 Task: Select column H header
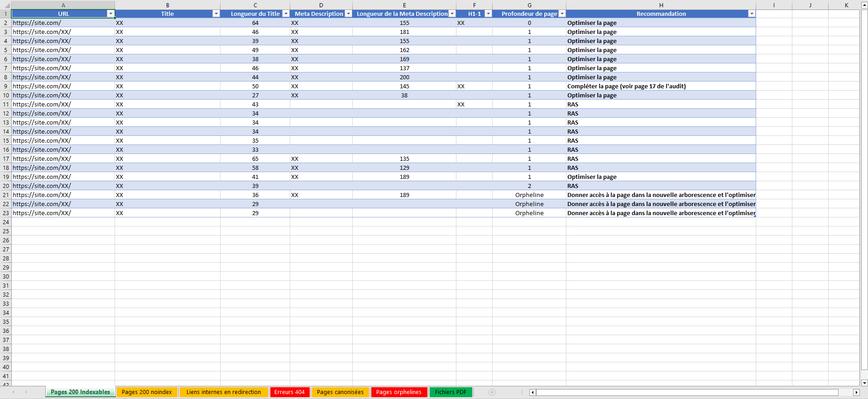pos(661,5)
